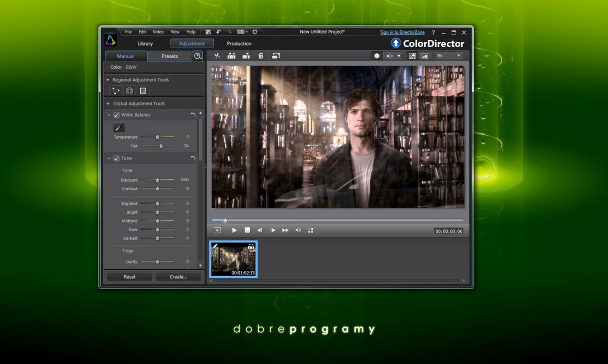Click the boxed play icon left of playback controls

pos(217,230)
